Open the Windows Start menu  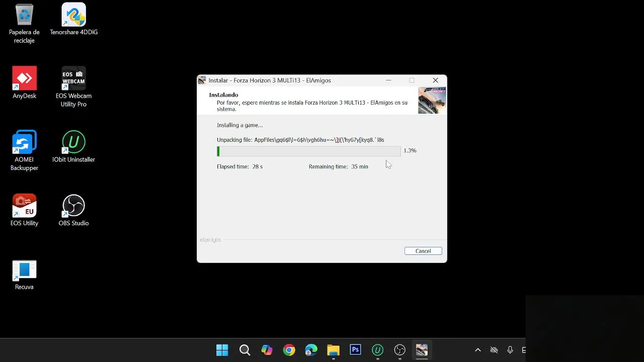coord(222,350)
